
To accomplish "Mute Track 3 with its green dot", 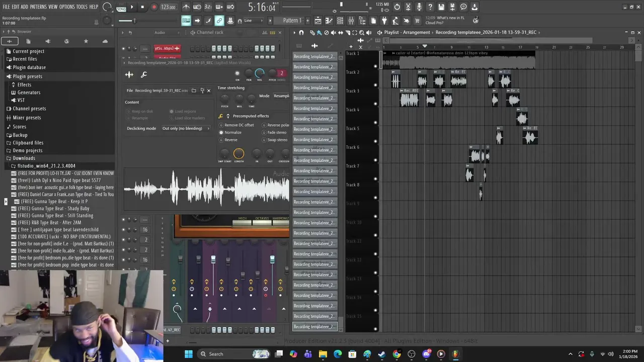I will tap(375, 104).
